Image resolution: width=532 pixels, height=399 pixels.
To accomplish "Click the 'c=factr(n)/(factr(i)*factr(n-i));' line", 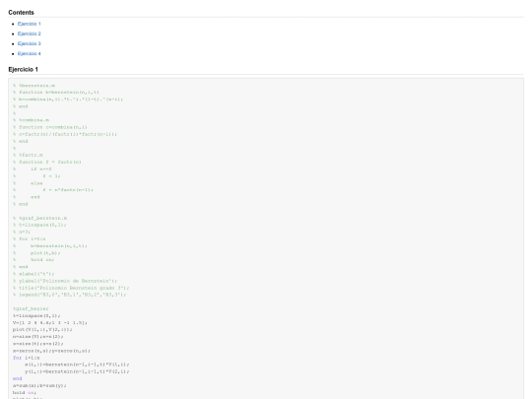I will pos(65,134).
